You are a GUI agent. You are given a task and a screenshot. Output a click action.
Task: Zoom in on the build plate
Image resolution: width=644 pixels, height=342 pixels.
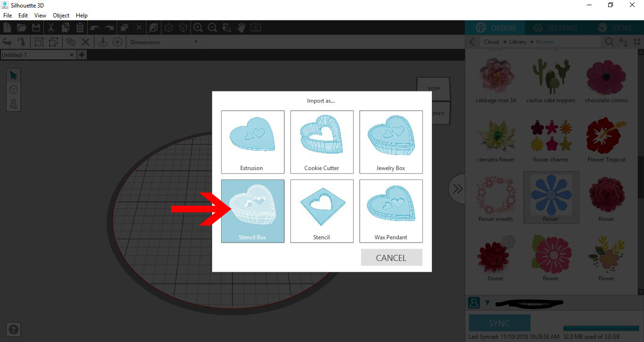(198, 28)
